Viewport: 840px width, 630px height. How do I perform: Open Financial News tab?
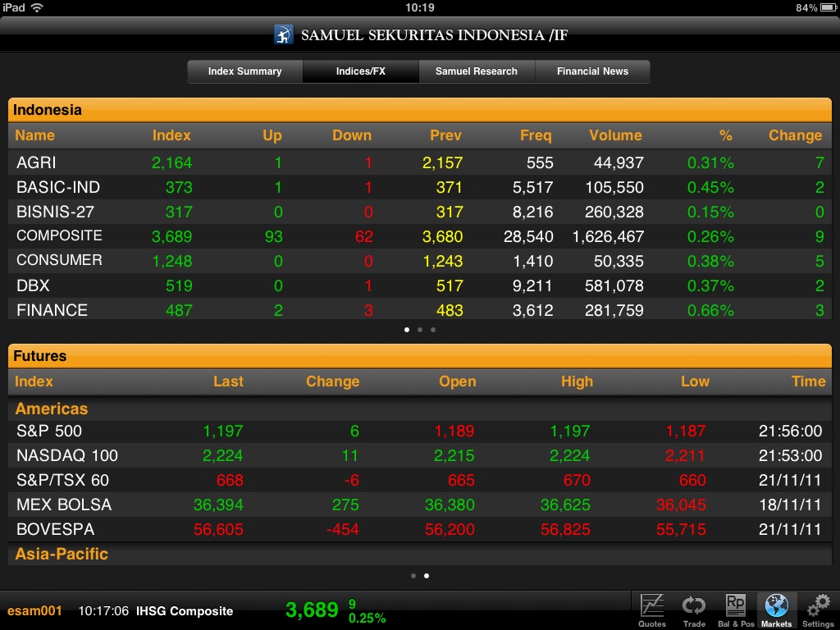[592, 71]
